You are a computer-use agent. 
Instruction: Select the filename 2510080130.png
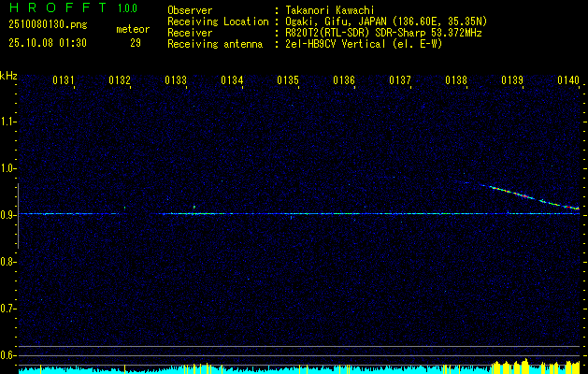click(48, 24)
